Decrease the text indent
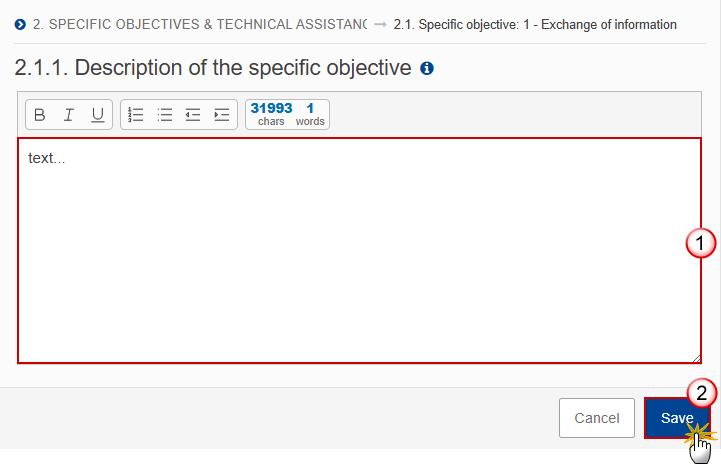The height and width of the screenshot is (466, 721). (193, 115)
